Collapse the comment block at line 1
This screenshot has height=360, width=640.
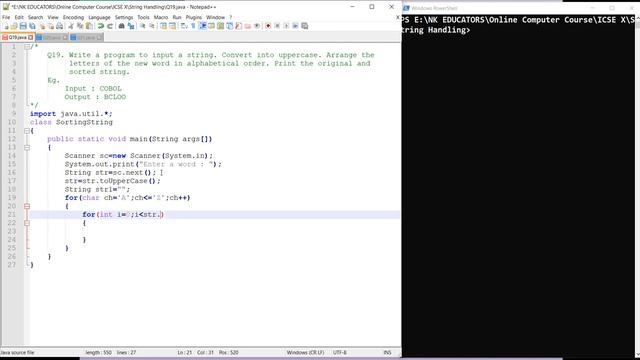click(27, 47)
